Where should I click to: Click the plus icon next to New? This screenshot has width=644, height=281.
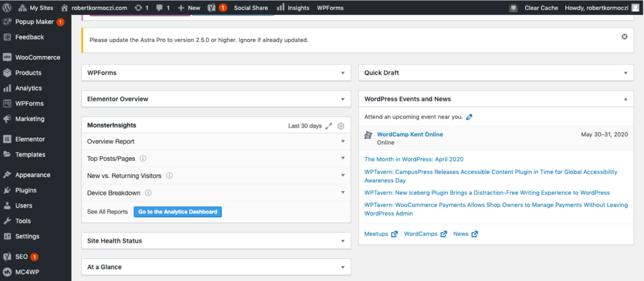(x=180, y=8)
